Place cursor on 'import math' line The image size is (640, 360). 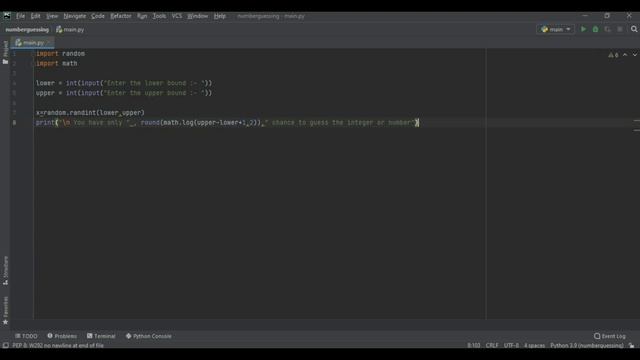57,63
